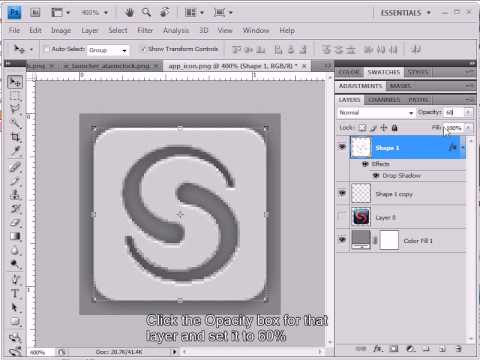Launch Bridge from the Br icon
Screen dimensions: 480x360
[35, 13]
